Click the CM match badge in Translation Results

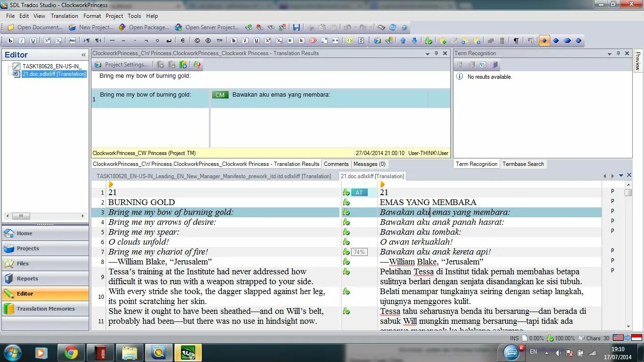point(220,95)
